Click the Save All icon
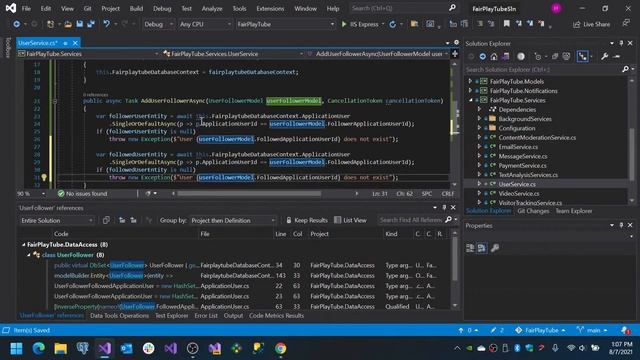The image size is (640, 360). pos(91,24)
